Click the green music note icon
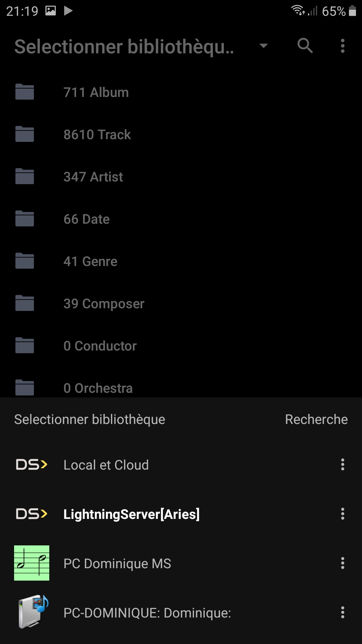 (32, 563)
